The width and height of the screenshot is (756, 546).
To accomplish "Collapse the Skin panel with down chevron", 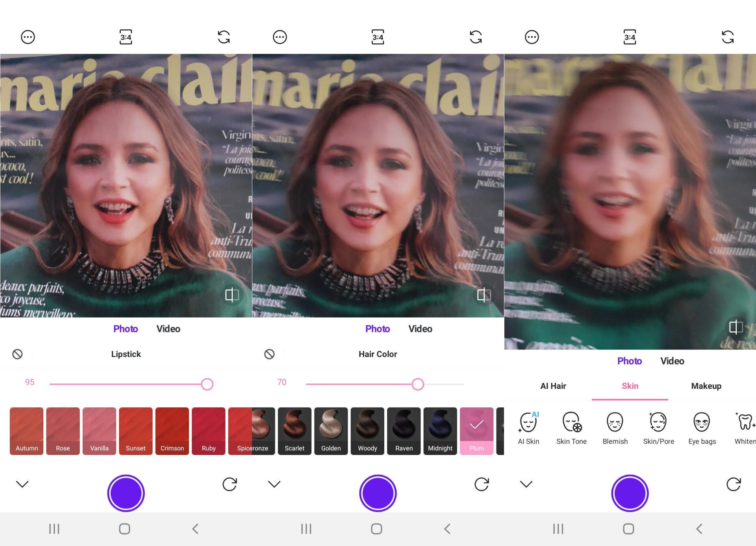I will (526, 484).
